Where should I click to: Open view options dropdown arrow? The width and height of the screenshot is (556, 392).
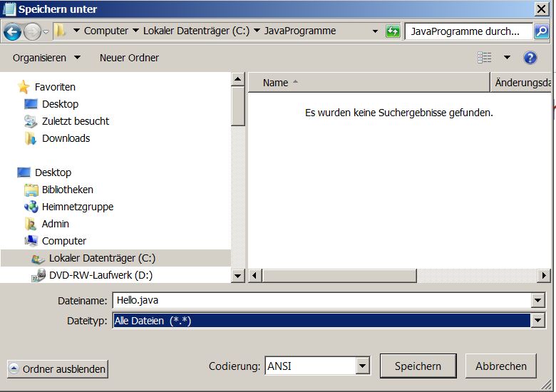(x=507, y=58)
